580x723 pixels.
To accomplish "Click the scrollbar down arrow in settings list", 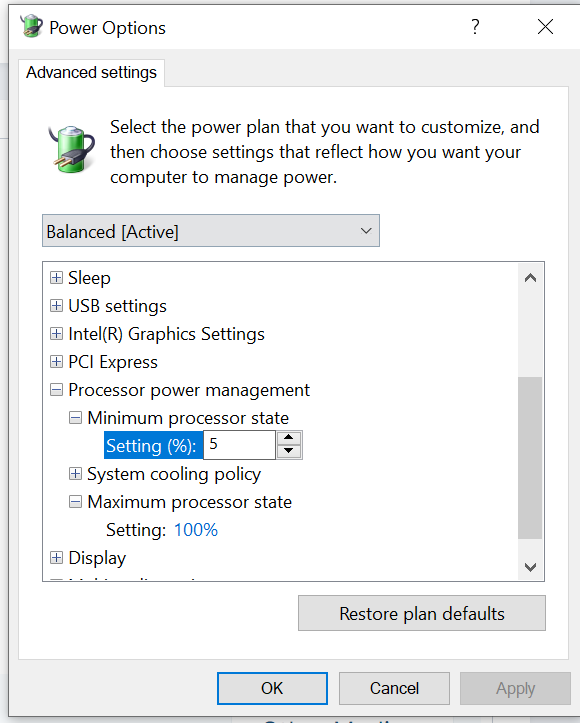I will click(530, 567).
